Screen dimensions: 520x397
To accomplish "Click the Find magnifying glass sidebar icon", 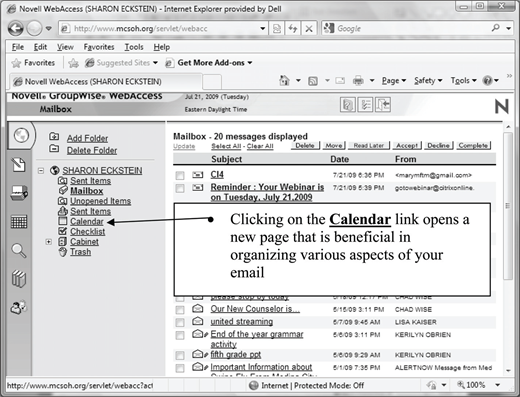I will pos(19,250).
